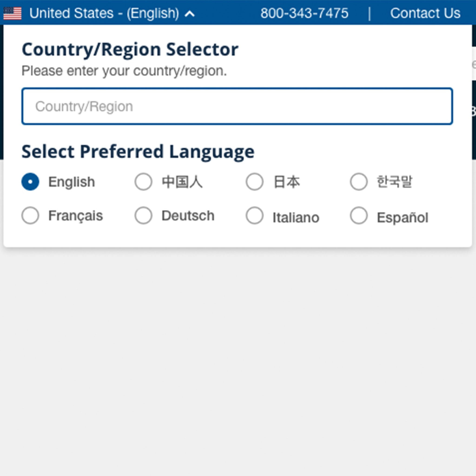Click the Français label text

76,216
